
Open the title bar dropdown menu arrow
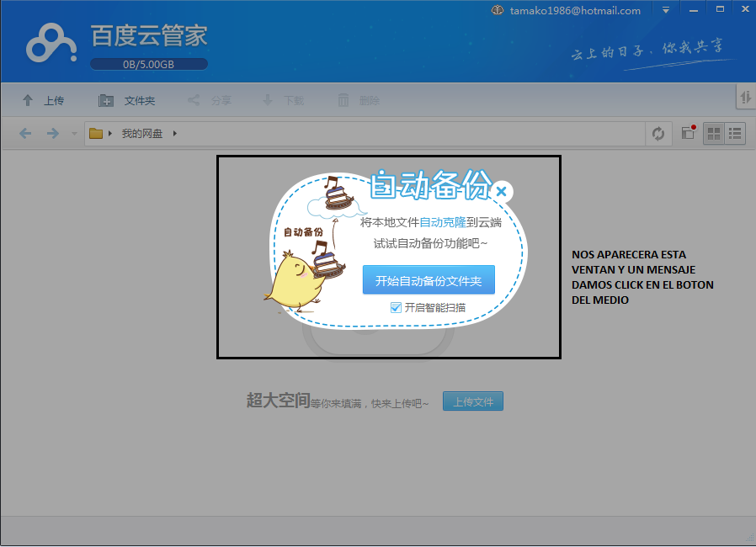[666, 10]
